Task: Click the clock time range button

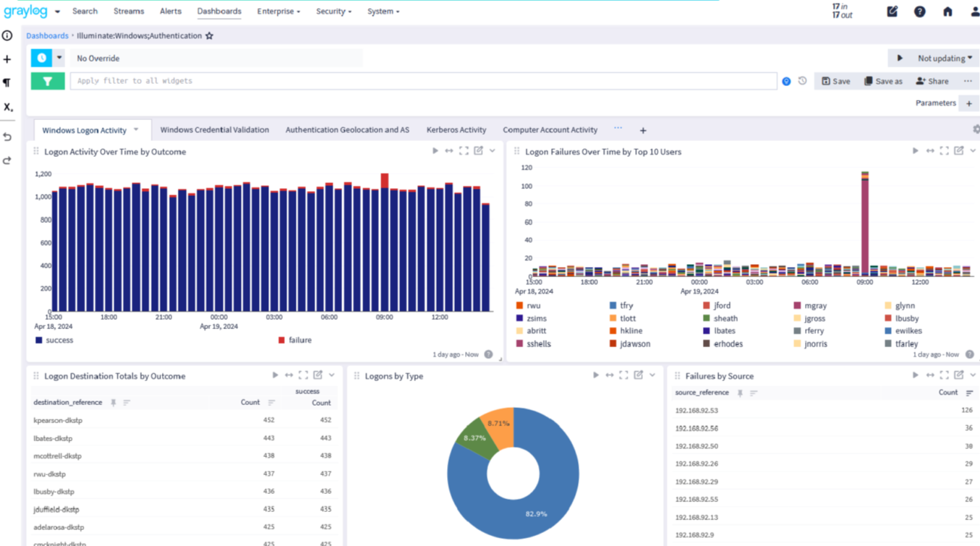Action: (41, 58)
